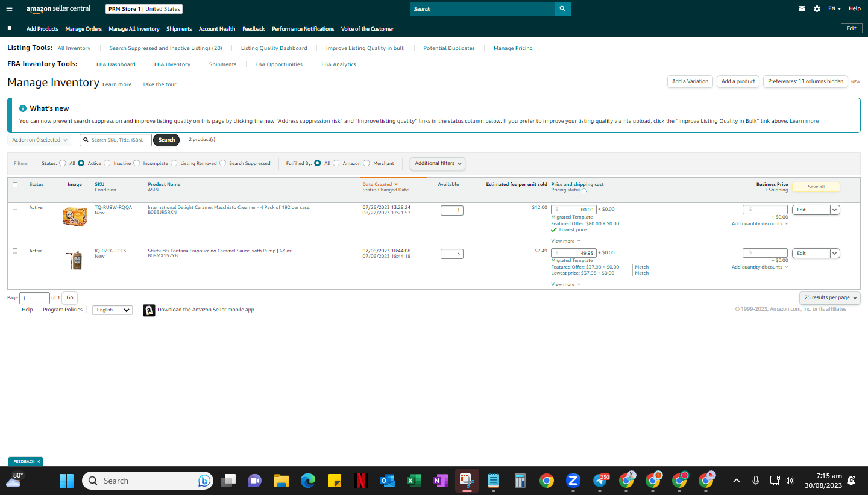The width and height of the screenshot is (868, 495).
Task: Open Preferences: 11 columns hidden
Action: tap(805, 81)
